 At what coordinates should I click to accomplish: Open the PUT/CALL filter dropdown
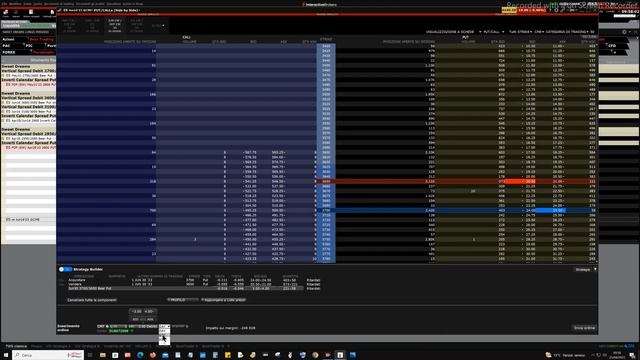[493, 32]
